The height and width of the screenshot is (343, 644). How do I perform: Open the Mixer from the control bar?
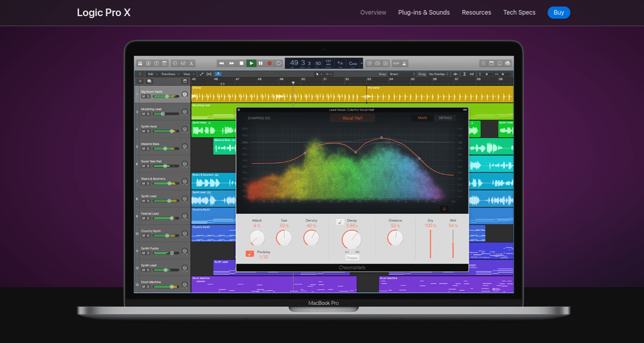click(x=183, y=63)
